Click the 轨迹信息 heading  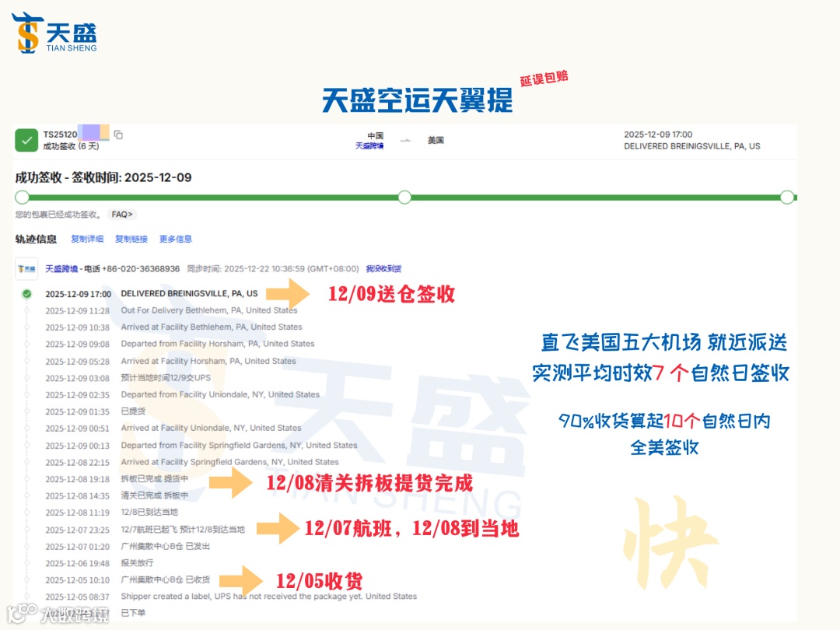click(x=36, y=239)
